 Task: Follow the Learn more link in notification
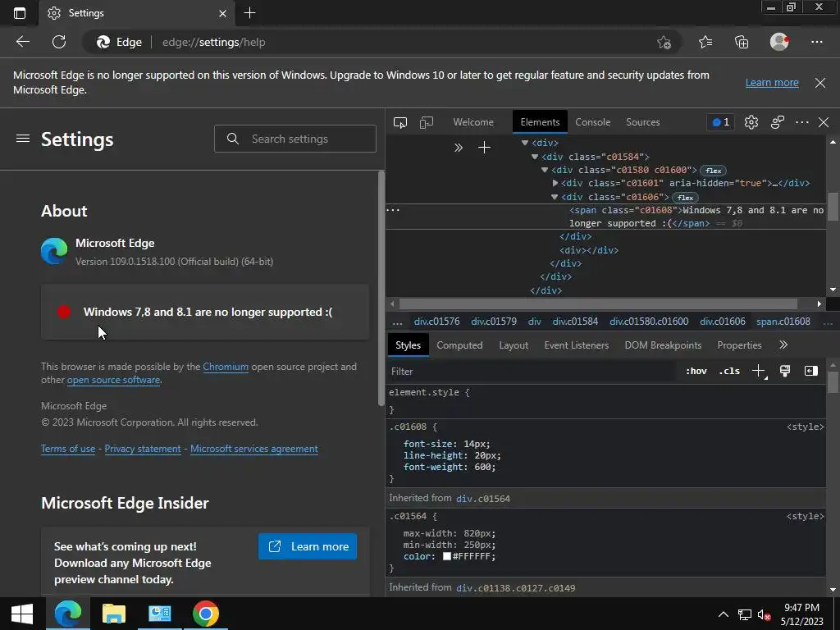(x=772, y=83)
